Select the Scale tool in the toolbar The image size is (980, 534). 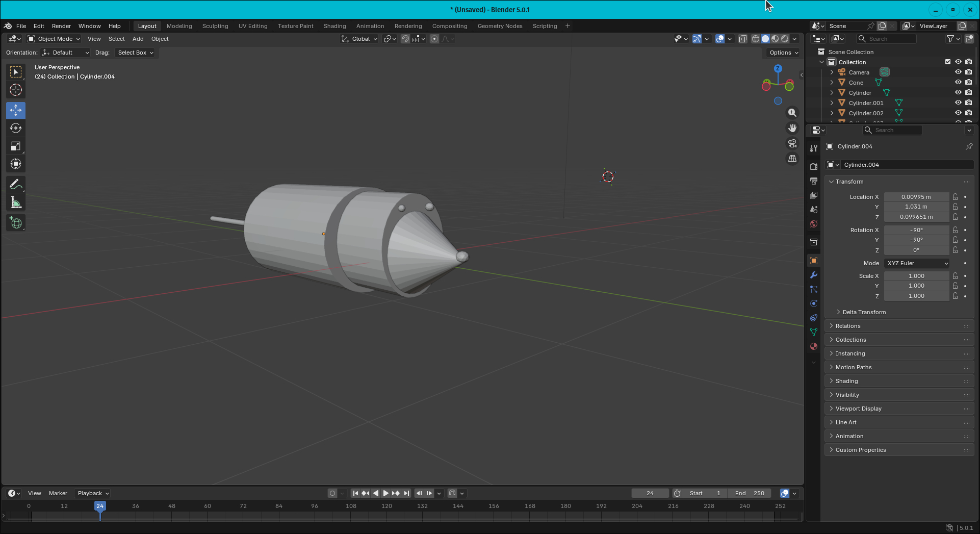[16, 146]
